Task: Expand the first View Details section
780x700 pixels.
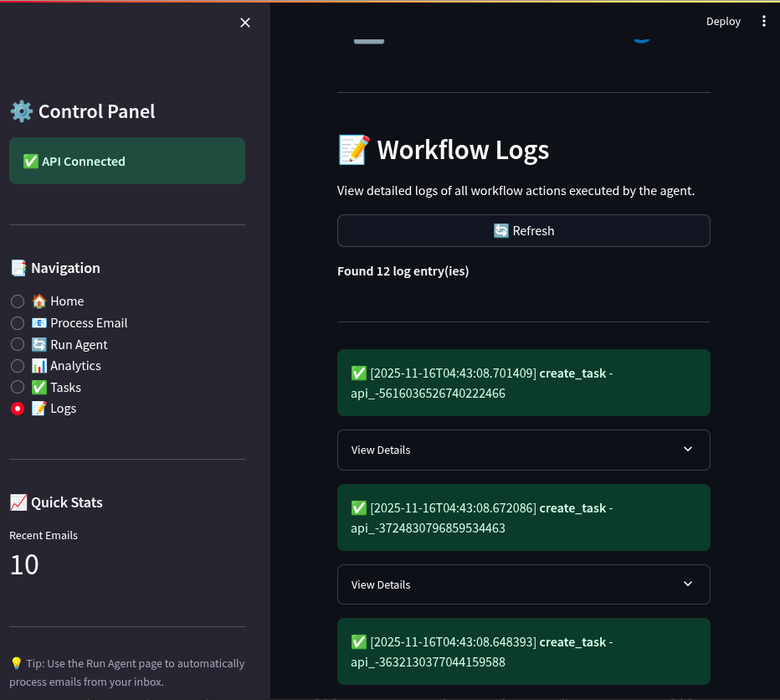Action: point(523,450)
